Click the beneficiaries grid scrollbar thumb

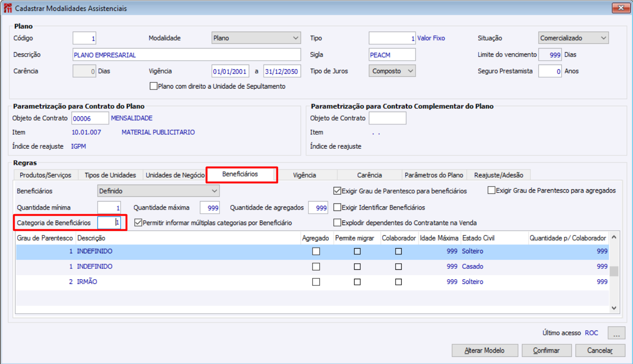tap(614, 271)
